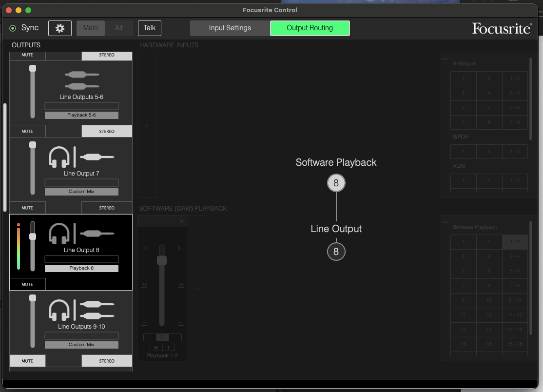Click the headphone icon on Line Output 7
This screenshot has height=392, width=543.
tap(58, 157)
